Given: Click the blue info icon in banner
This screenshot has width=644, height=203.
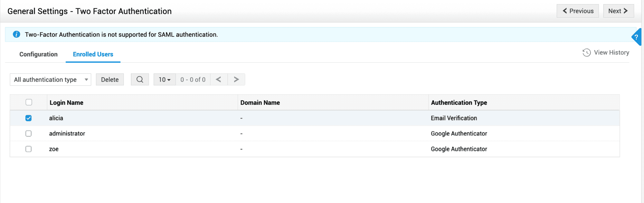Looking at the screenshot, I should [16, 34].
